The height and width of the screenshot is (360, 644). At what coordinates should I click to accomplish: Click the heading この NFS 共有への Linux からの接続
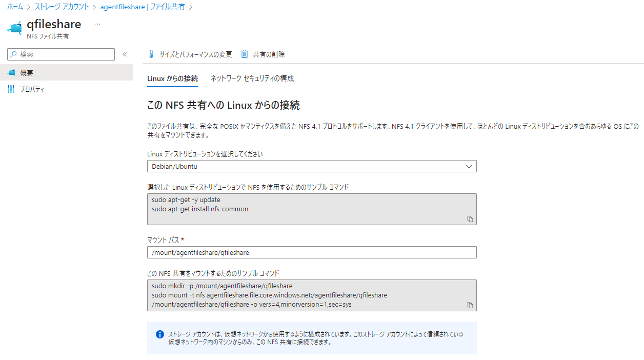pos(224,106)
